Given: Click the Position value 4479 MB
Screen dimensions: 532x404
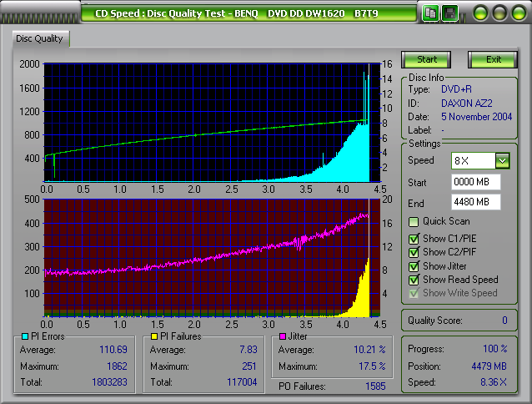Looking at the screenshot, I should 489,366.
